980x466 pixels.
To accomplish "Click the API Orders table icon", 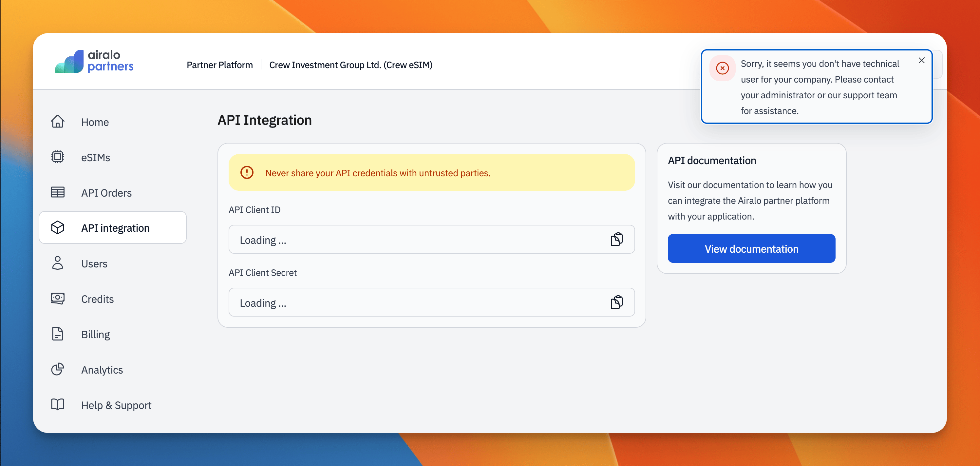I will 57,192.
